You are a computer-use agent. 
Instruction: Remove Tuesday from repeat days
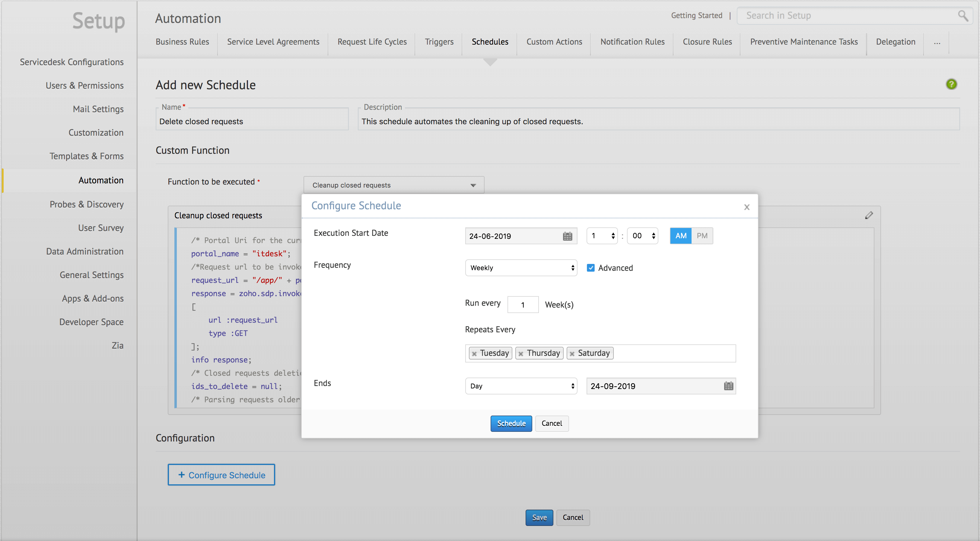[x=474, y=353]
